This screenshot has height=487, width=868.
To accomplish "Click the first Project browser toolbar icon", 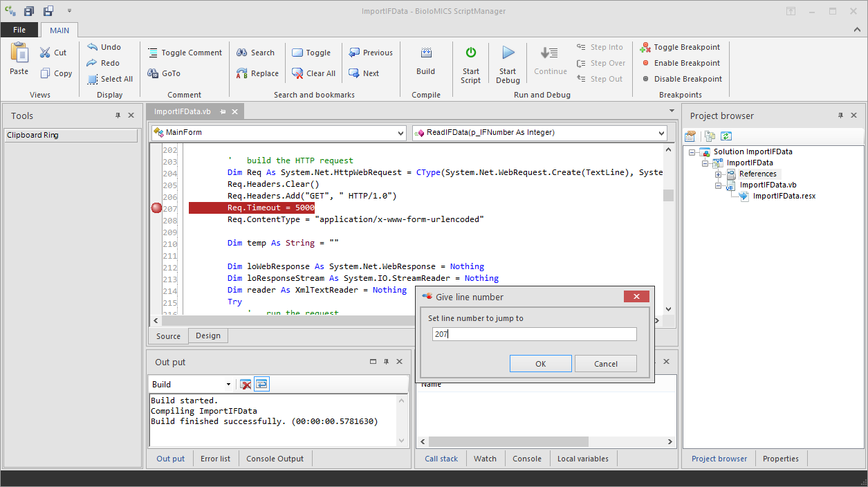I will [x=690, y=136].
